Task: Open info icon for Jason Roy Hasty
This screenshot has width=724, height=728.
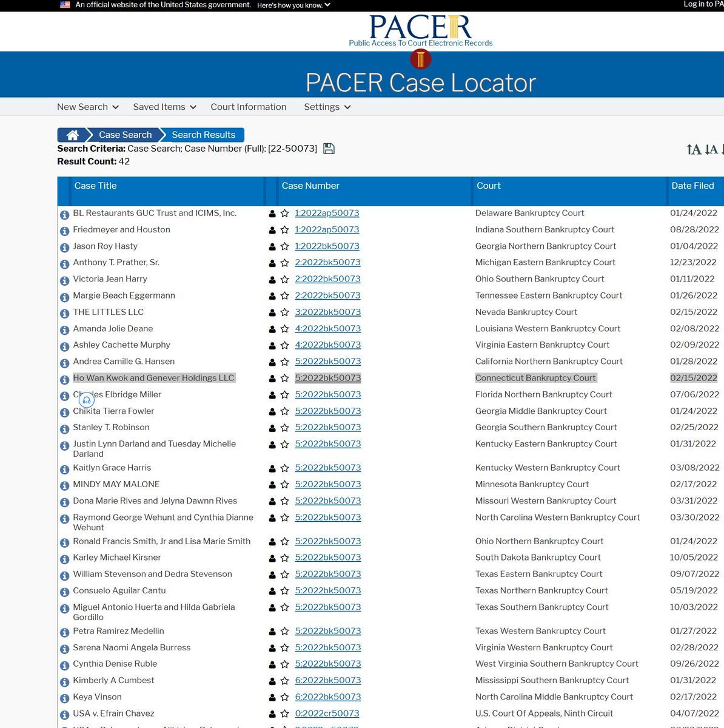Action: (x=64, y=248)
